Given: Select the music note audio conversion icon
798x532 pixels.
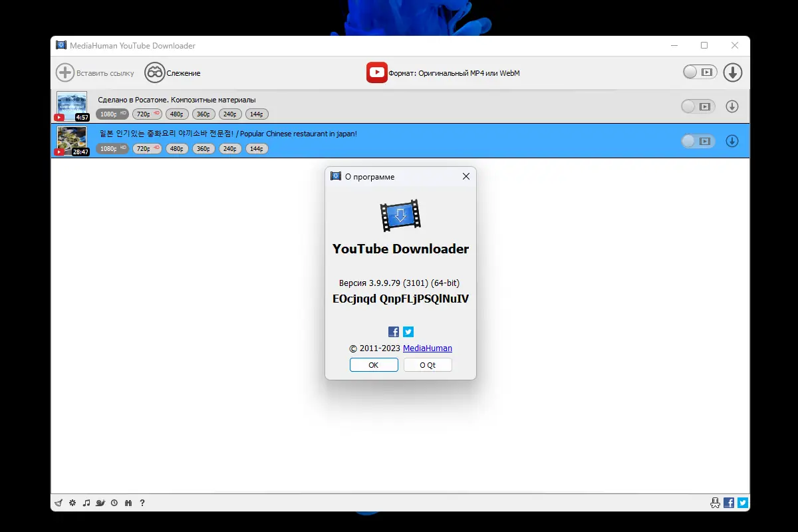Looking at the screenshot, I should coord(86,503).
